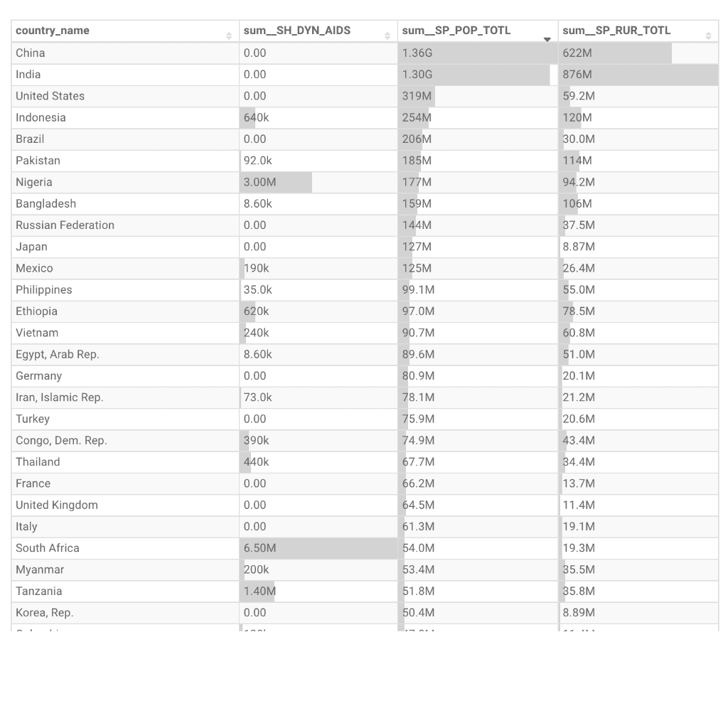Click the Russian Federation row name
The height and width of the screenshot is (728, 728).
(x=65, y=225)
